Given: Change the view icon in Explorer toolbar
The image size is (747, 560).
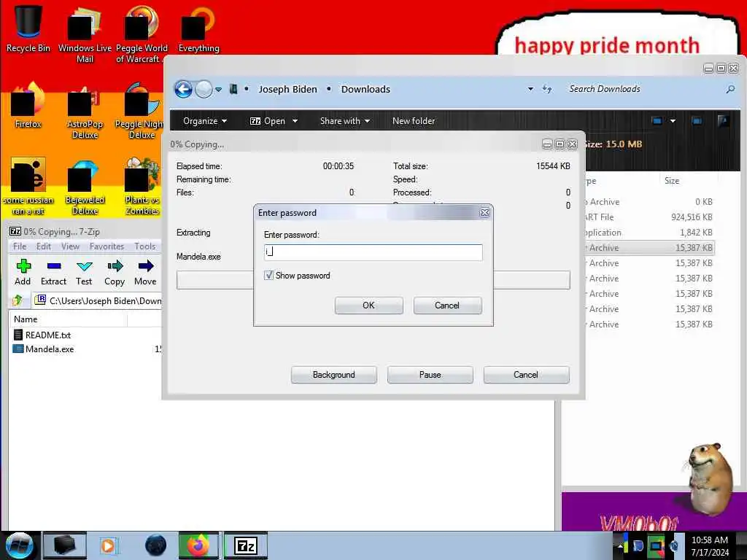Looking at the screenshot, I should pos(657,121).
